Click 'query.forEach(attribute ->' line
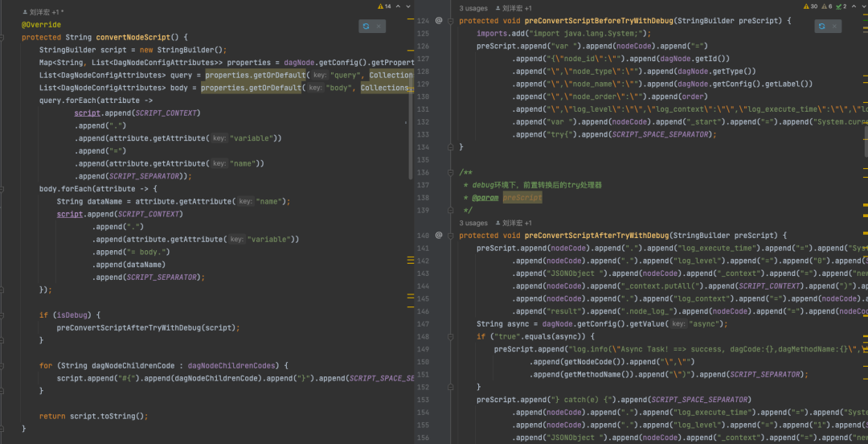The image size is (868, 444). point(96,101)
